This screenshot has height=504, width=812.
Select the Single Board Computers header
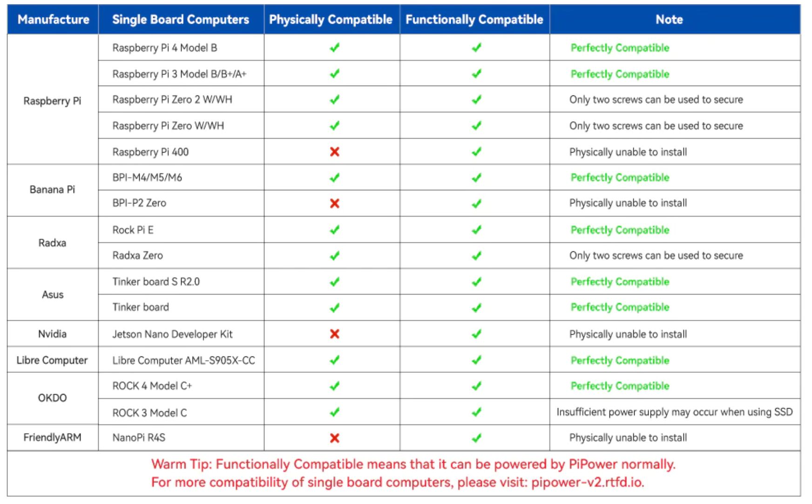(x=181, y=20)
